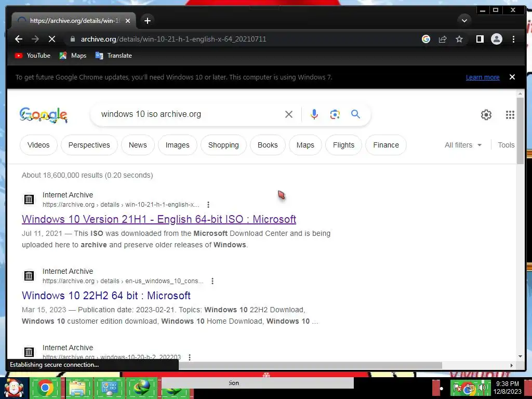Click Internet Archive favicon of second result
Screen dimensions: 532x399
29,275
